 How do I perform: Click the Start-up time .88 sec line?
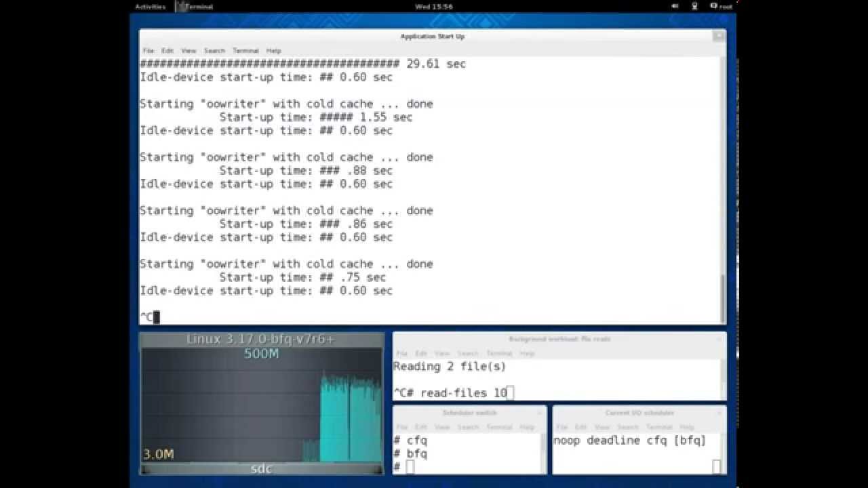coord(306,171)
